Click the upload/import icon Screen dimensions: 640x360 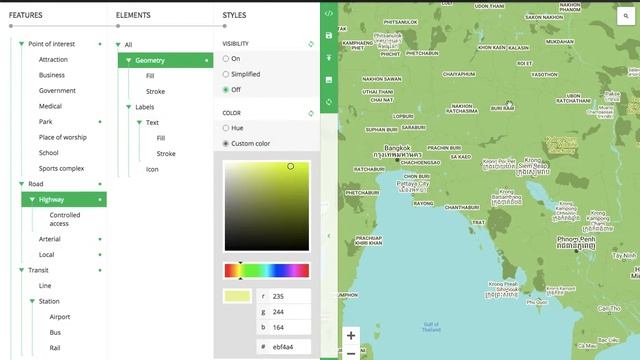(x=329, y=58)
